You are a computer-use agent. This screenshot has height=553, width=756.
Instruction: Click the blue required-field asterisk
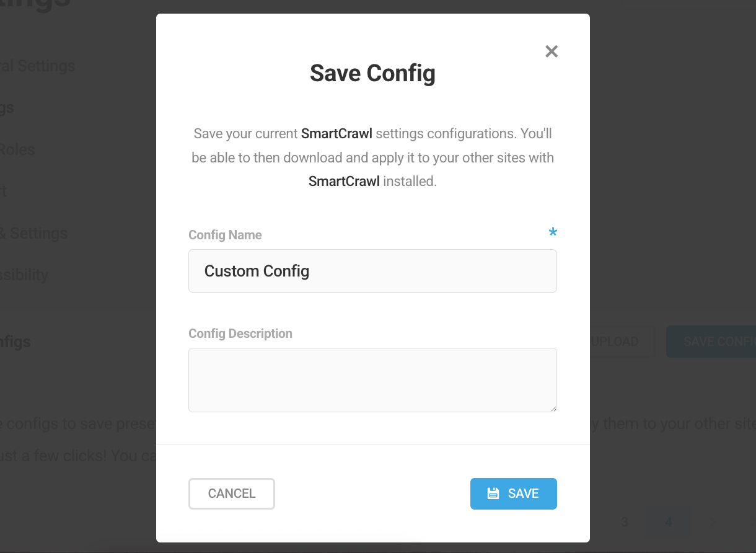click(x=553, y=232)
